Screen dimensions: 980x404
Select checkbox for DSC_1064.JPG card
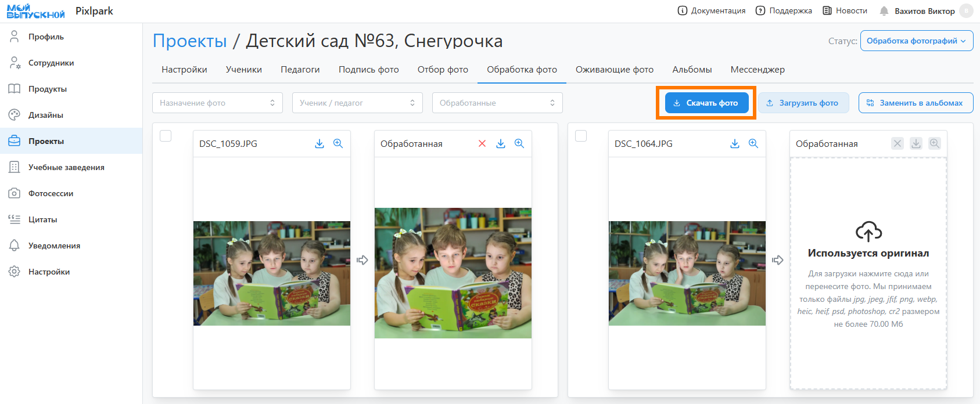click(581, 136)
